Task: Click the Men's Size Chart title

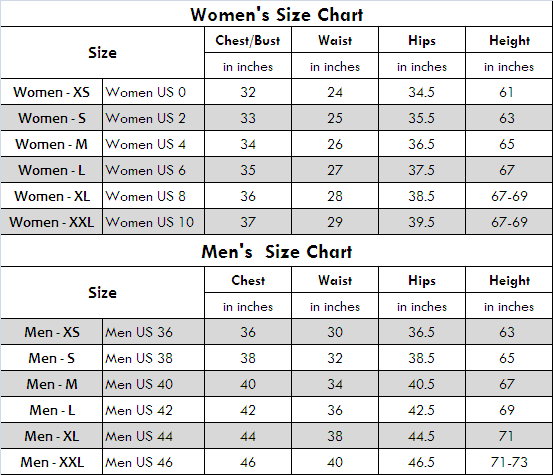Action: (x=276, y=252)
